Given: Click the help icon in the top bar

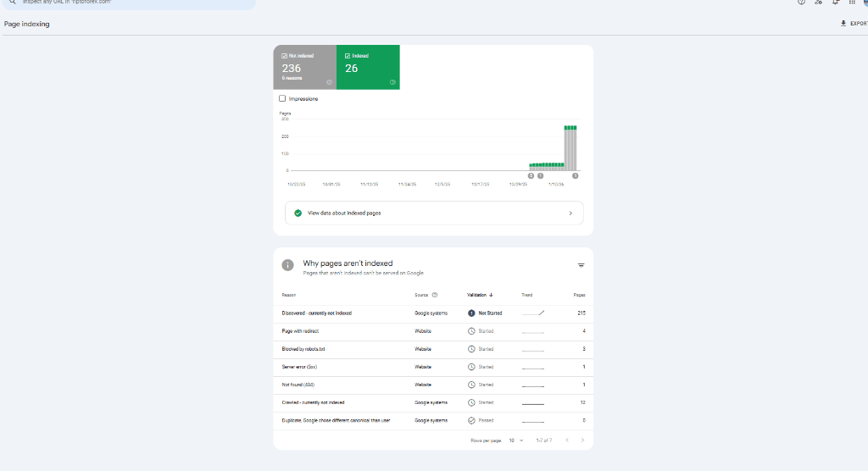Looking at the screenshot, I should (801, 3).
